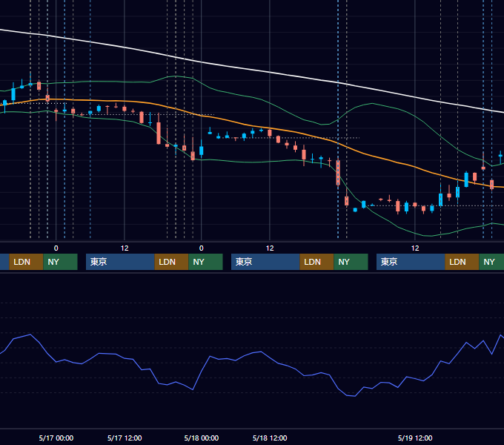The width and height of the screenshot is (504, 445).
Task: Click the 5/17 12:00 date label
Action: click(125, 438)
